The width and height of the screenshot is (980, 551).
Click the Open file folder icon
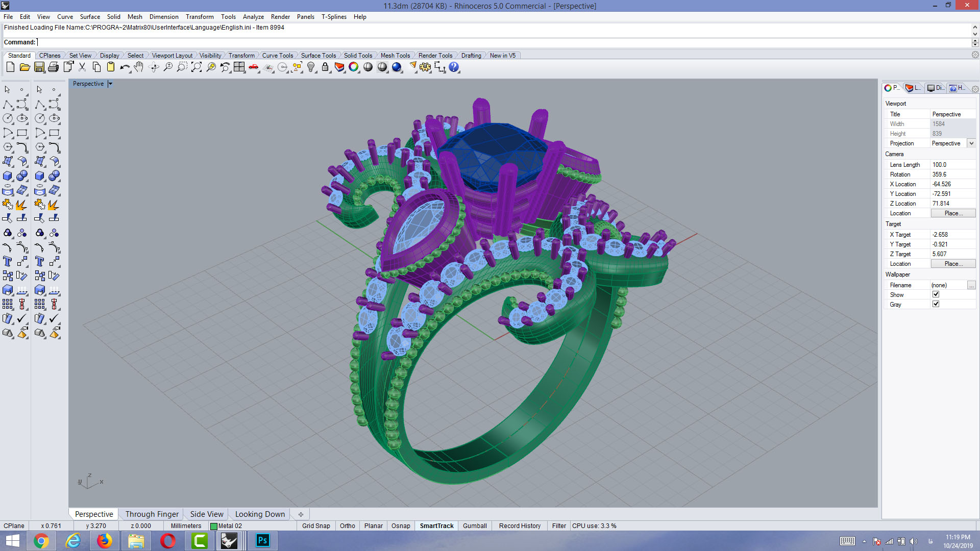coord(24,67)
